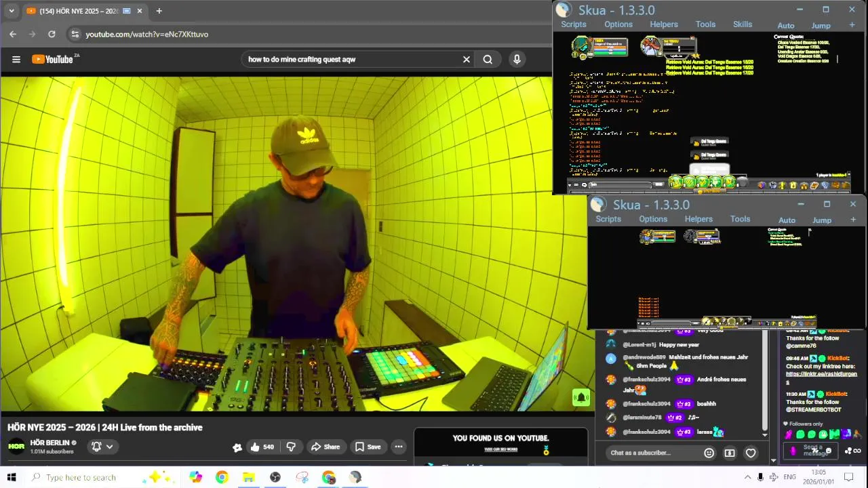Open the remix icon left of like
868x488 pixels.
pyautogui.click(x=237, y=447)
